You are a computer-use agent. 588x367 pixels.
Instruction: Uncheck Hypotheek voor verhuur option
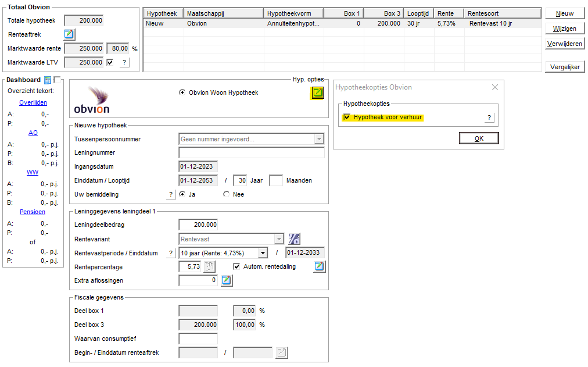click(347, 117)
